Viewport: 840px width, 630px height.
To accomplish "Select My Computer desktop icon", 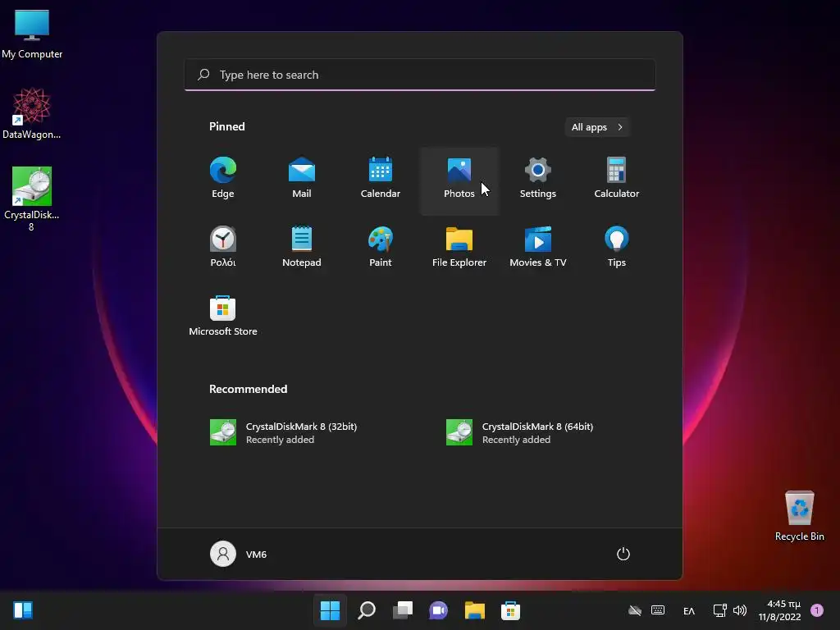I will point(32,34).
